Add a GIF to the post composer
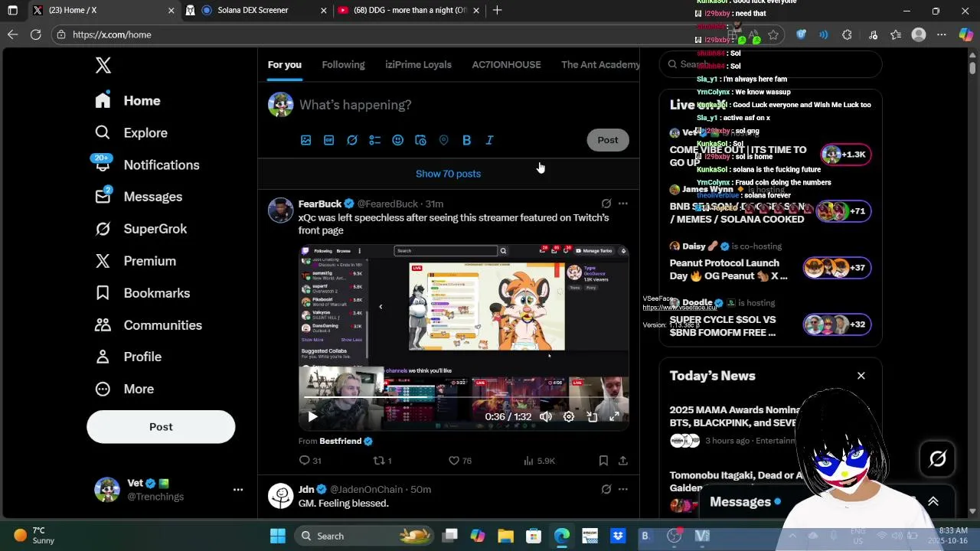This screenshot has width=980, height=551. click(x=328, y=140)
